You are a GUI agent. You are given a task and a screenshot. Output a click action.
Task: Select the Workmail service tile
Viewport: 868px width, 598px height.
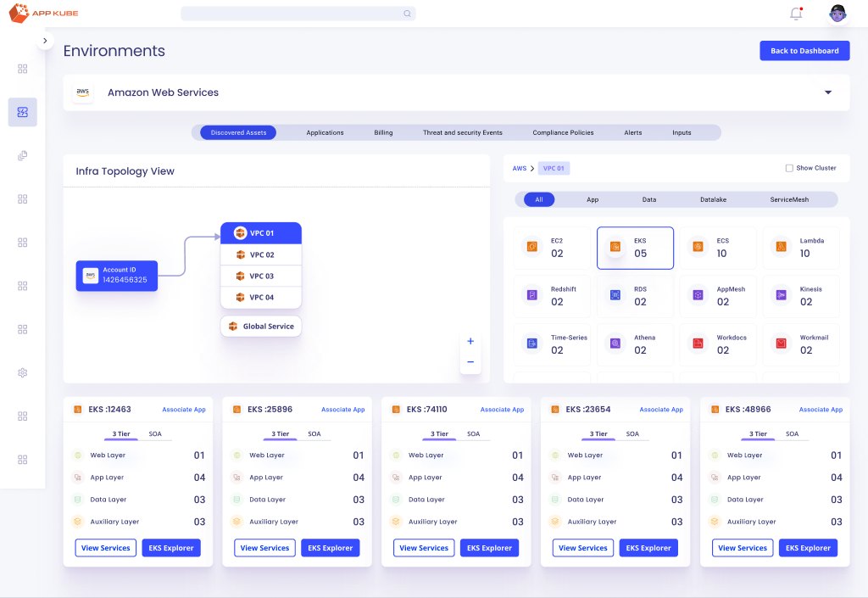pos(801,344)
